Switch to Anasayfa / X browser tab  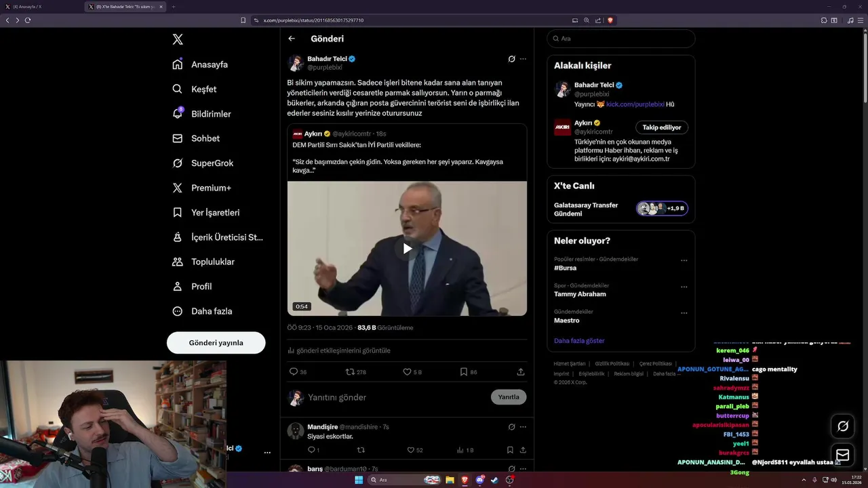click(x=41, y=7)
